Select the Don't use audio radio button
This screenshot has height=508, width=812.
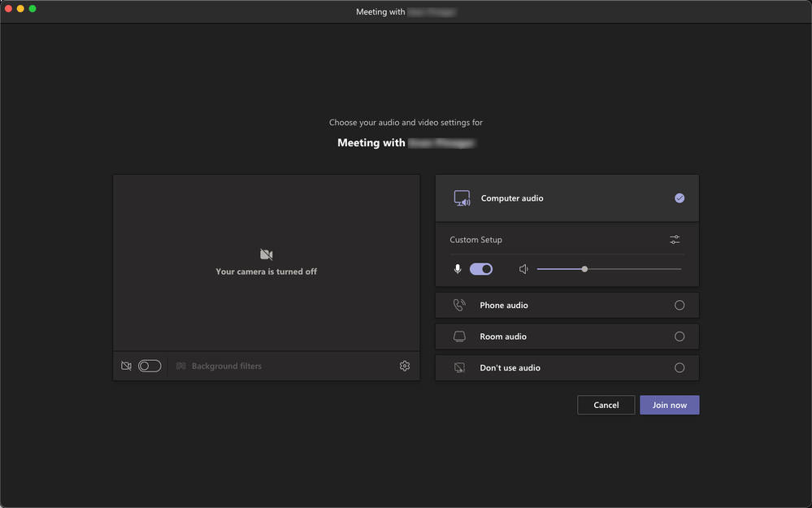(x=680, y=367)
